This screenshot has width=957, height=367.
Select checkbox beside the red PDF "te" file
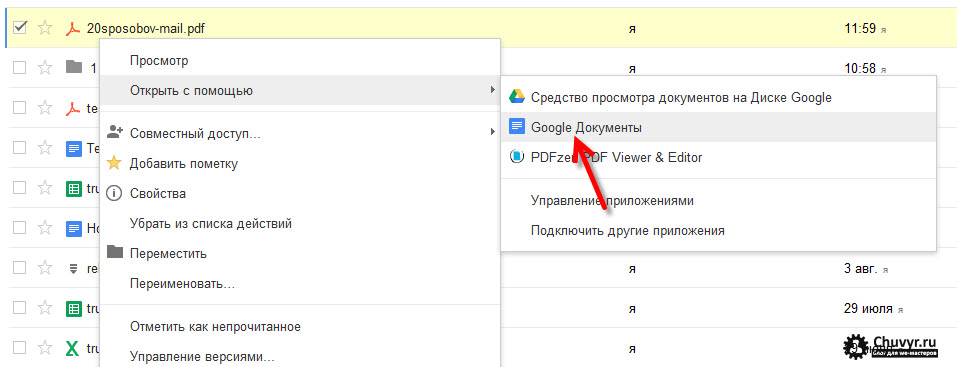tap(20, 108)
